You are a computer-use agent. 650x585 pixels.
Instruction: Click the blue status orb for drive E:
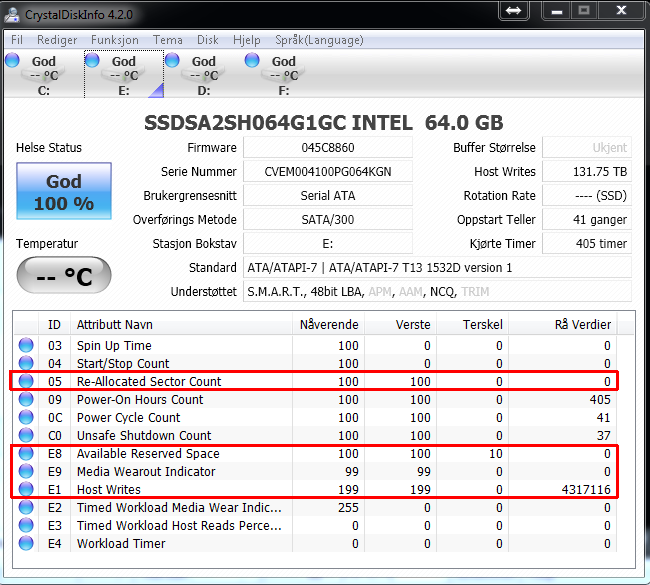tap(92, 60)
